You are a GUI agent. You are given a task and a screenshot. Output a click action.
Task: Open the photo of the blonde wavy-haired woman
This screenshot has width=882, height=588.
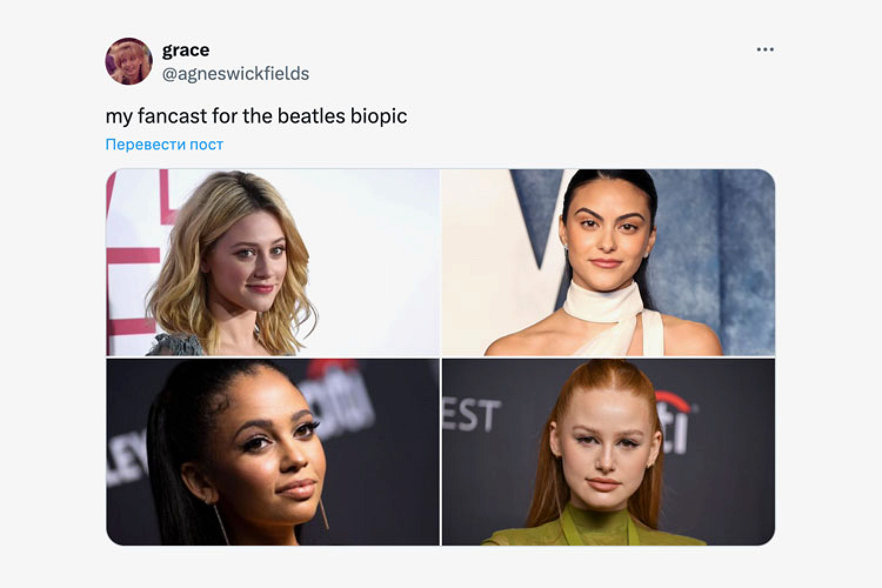tap(273, 262)
